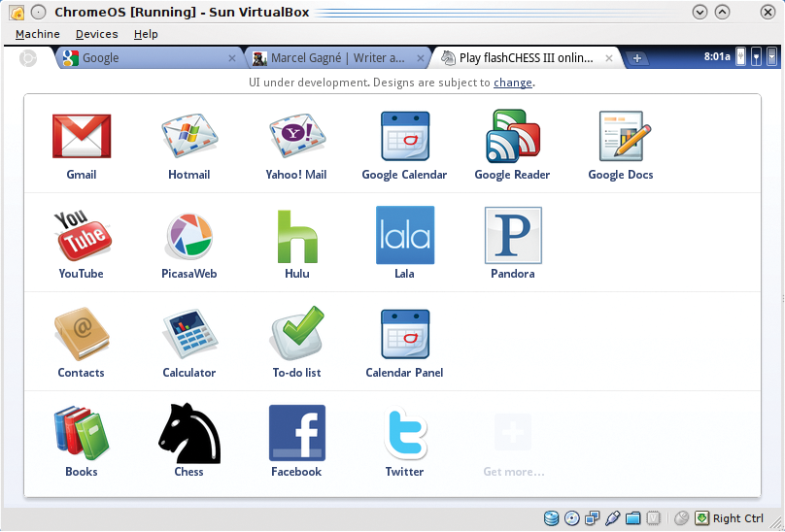Open the rightmost options dropdown in tab bar
This screenshot has height=532, width=785.
pos(772,56)
